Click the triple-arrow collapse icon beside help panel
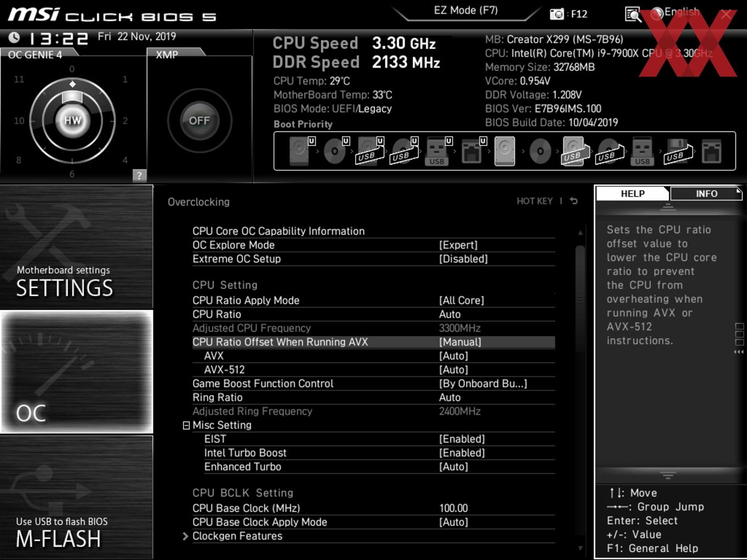 739,352
